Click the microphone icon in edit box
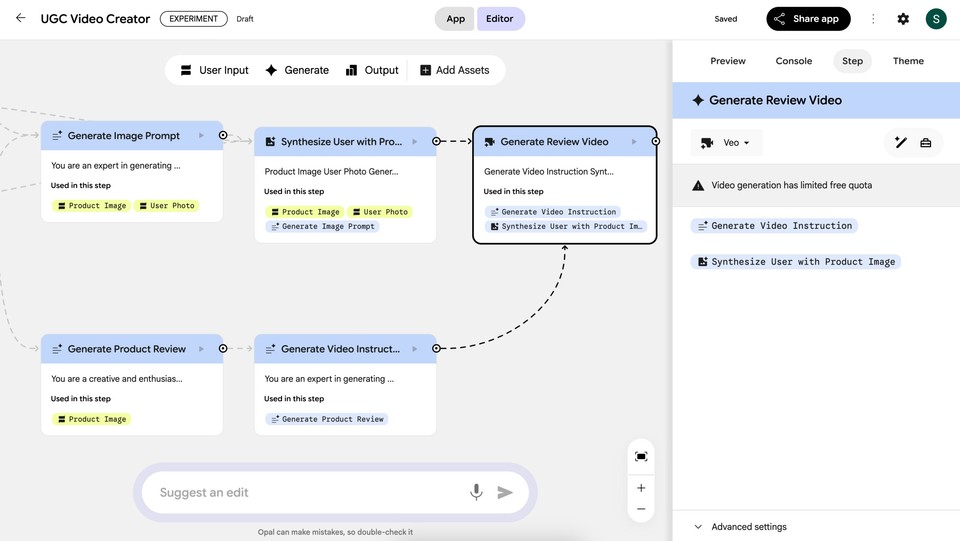The width and height of the screenshot is (960, 541). [476, 492]
